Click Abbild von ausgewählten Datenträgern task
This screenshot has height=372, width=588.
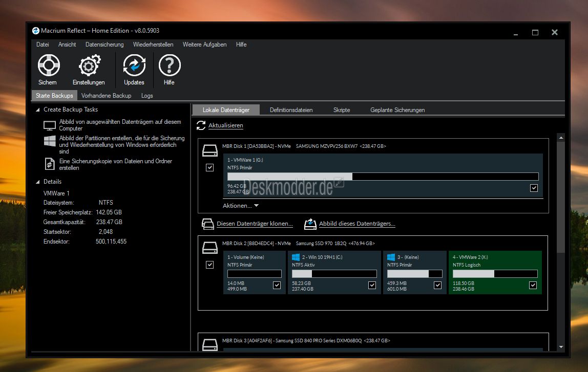coord(120,125)
